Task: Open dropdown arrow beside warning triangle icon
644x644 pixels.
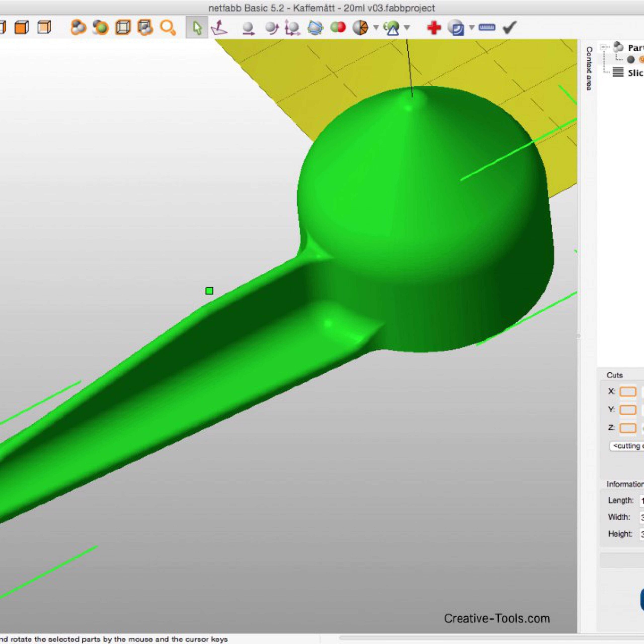Action: click(407, 27)
